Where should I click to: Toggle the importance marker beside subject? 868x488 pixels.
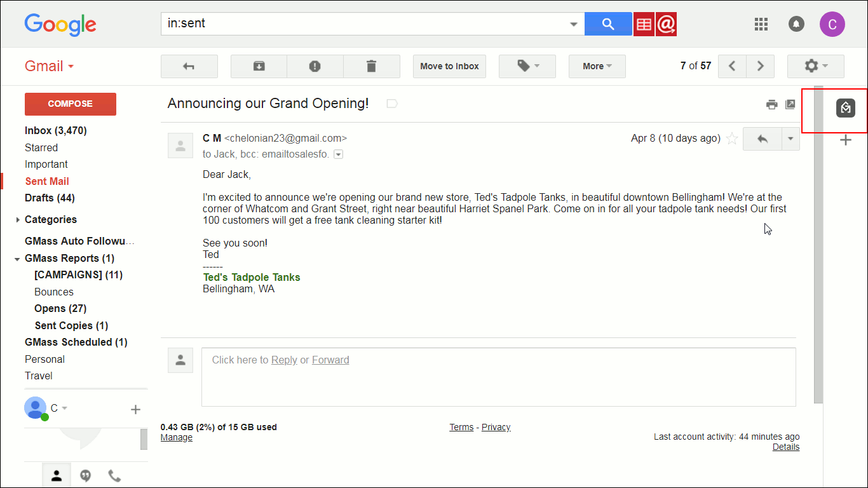(x=392, y=104)
